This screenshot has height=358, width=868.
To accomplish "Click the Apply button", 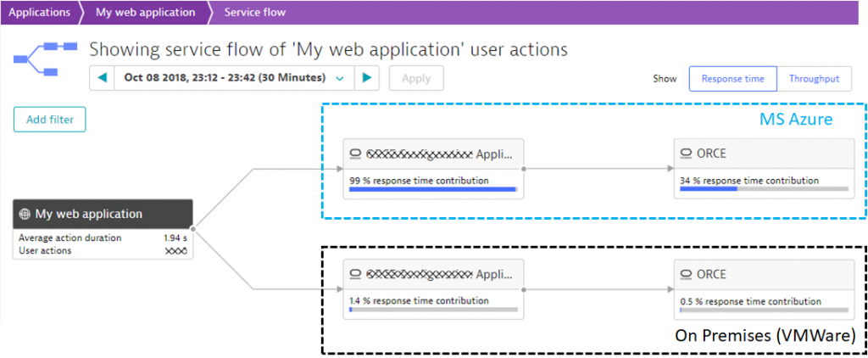I will [416, 78].
